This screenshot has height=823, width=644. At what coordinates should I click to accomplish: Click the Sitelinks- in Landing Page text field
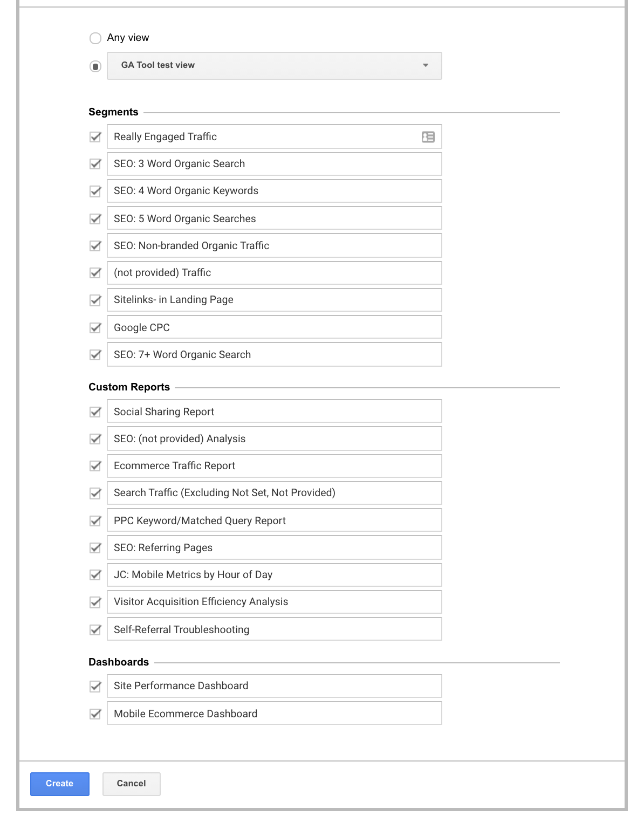[x=274, y=300]
